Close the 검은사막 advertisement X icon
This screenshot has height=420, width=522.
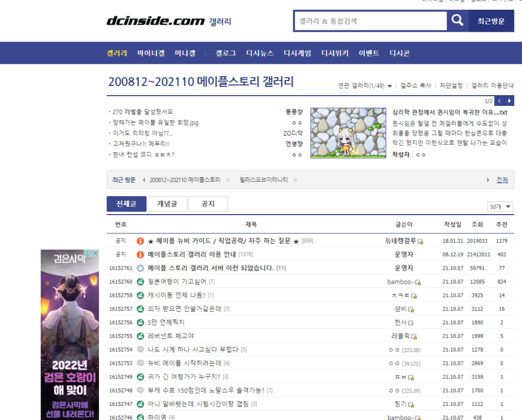pyautogui.click(x=95, y=253)
